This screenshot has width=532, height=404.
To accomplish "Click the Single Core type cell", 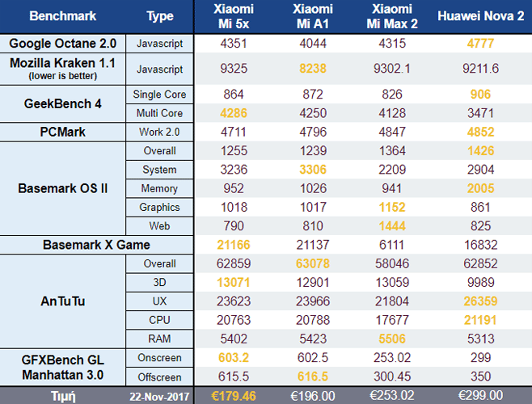I will pyautogui.click(x=159, y=95).
